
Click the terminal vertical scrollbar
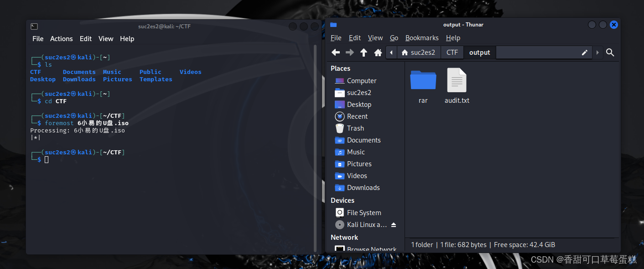[x=315, y=148]
